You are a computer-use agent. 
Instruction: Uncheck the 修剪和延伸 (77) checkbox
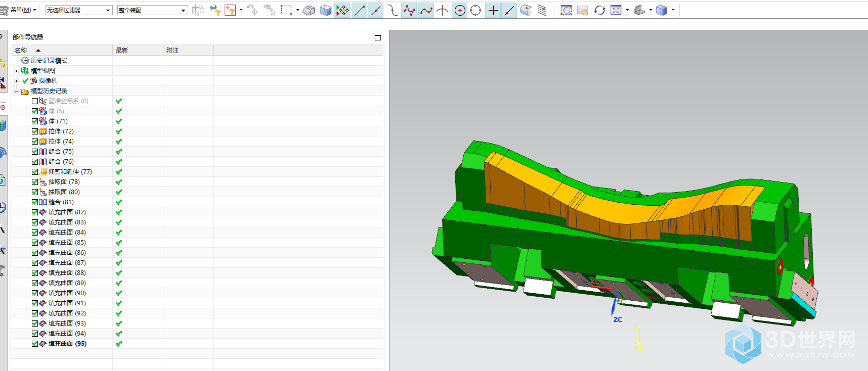pyautogui.click(x=35, y=172)
